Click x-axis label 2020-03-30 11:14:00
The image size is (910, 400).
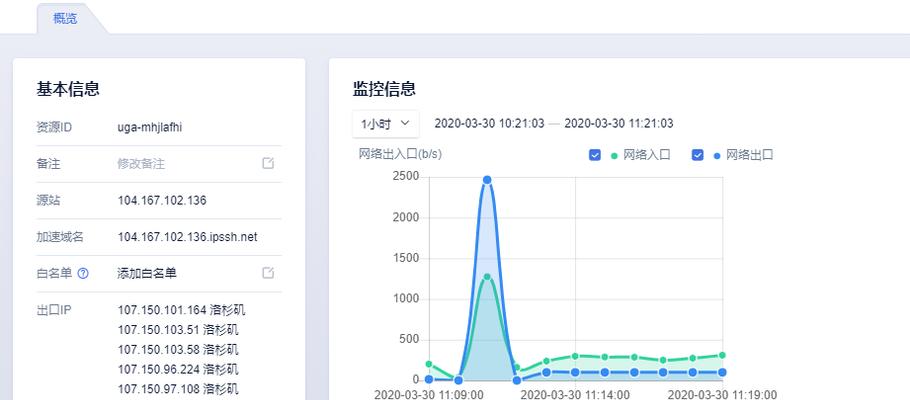click(575, 395)
